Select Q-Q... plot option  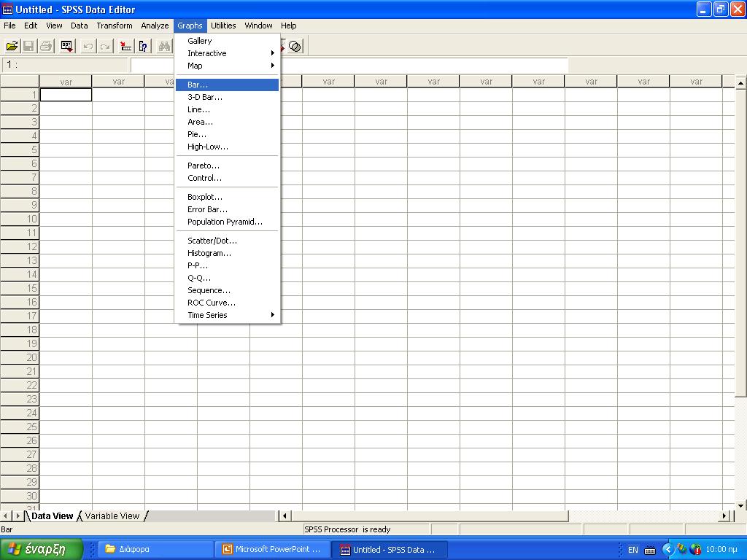point(228,278)
